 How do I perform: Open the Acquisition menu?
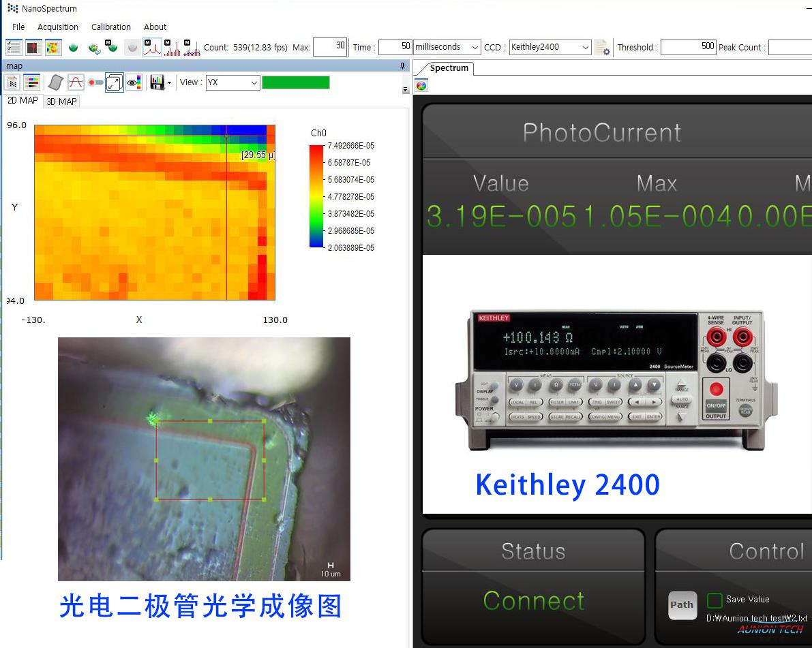click(x=57, y=27)
